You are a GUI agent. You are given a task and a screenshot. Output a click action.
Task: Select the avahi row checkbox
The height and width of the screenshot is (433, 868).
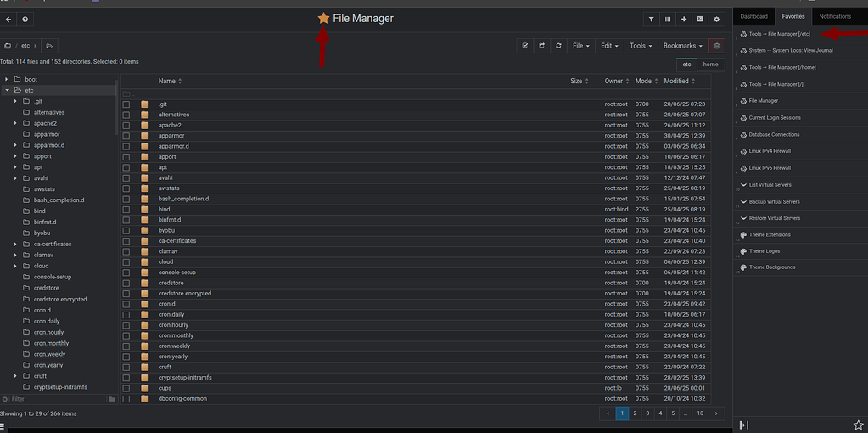(126, 177)
